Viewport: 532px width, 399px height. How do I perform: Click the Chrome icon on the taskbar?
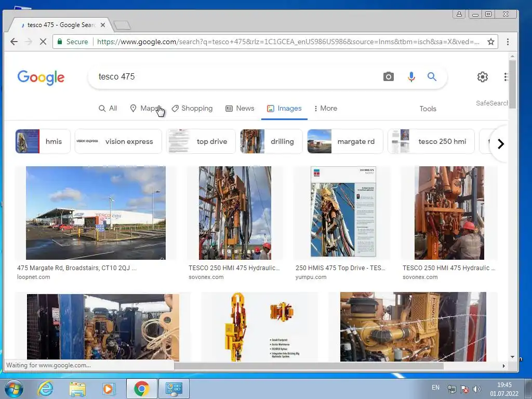pyautogui.click(x=141, y=389)
